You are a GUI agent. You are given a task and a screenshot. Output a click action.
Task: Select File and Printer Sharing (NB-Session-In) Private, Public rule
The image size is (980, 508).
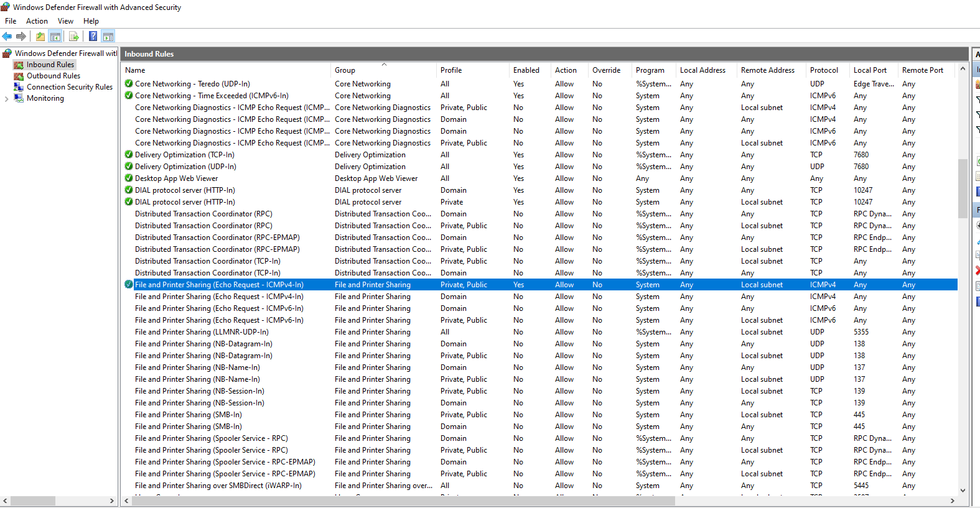coord(539,390)
